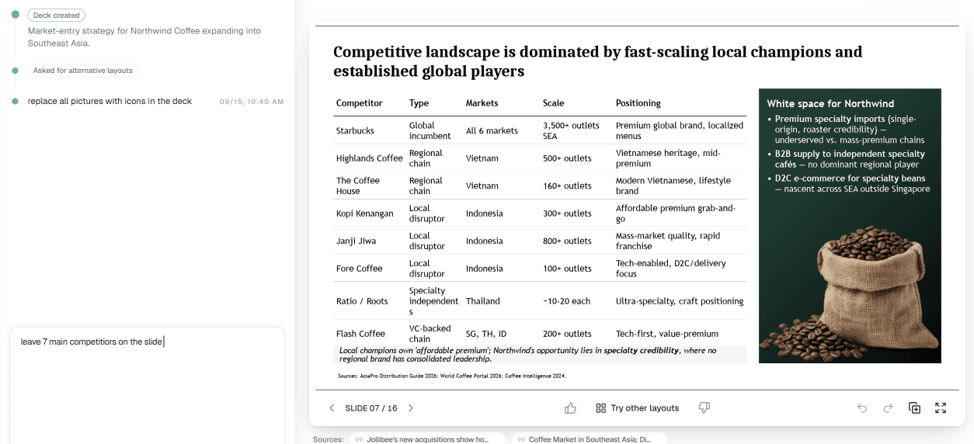Click '3,500+ outlets SEA' cell

coord(571,131)
